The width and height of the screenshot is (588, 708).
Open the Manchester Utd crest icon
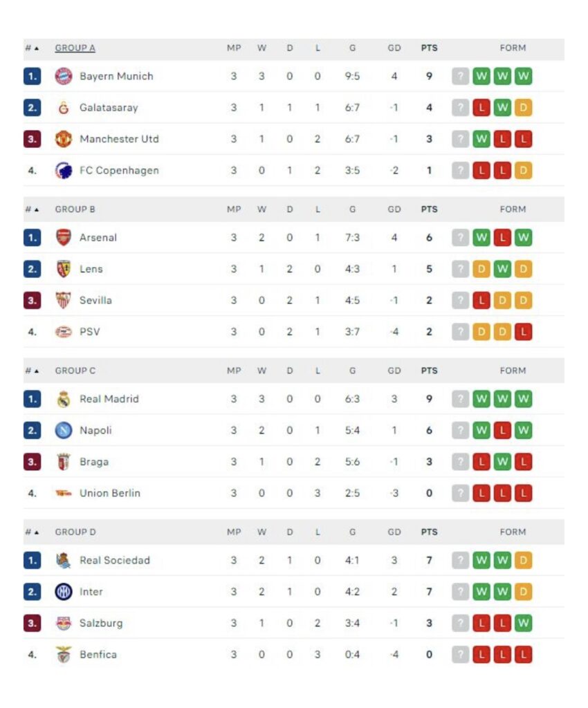(x=64, y=139)
